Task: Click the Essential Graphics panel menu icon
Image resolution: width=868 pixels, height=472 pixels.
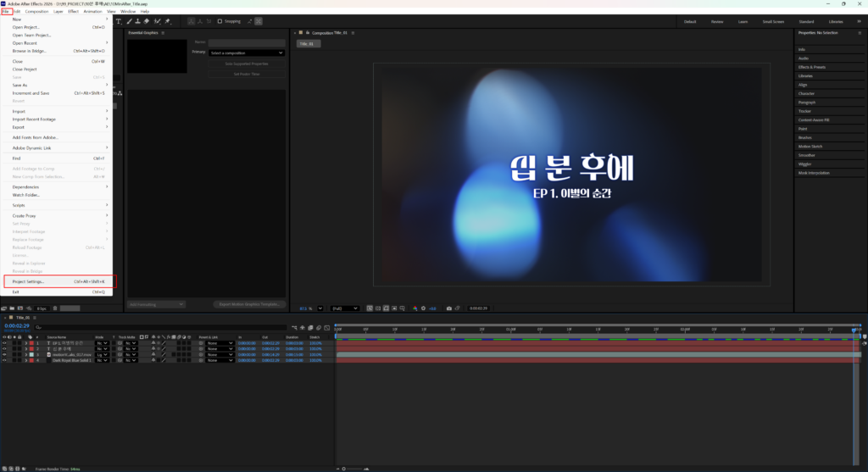Action: (x=162, y=33)
